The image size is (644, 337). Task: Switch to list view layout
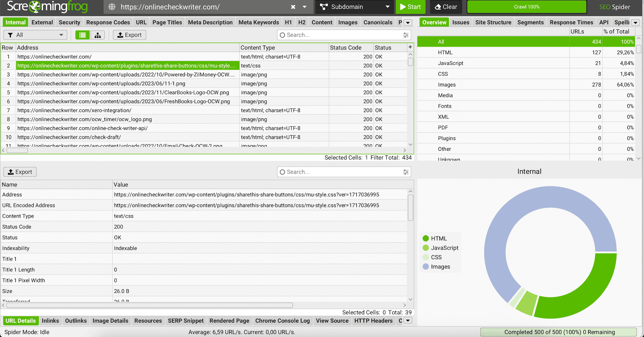[x=82, y=35]
